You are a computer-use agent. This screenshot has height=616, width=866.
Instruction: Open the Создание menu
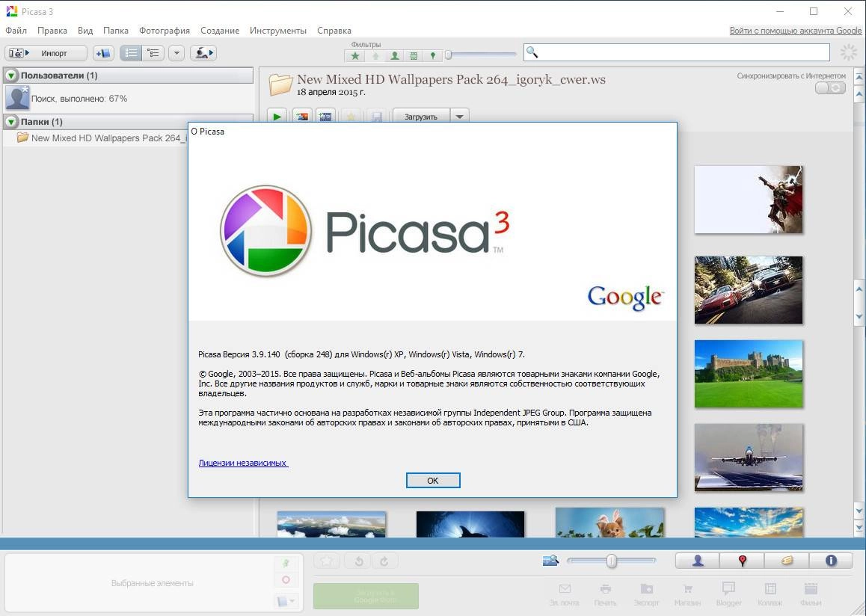220,31
